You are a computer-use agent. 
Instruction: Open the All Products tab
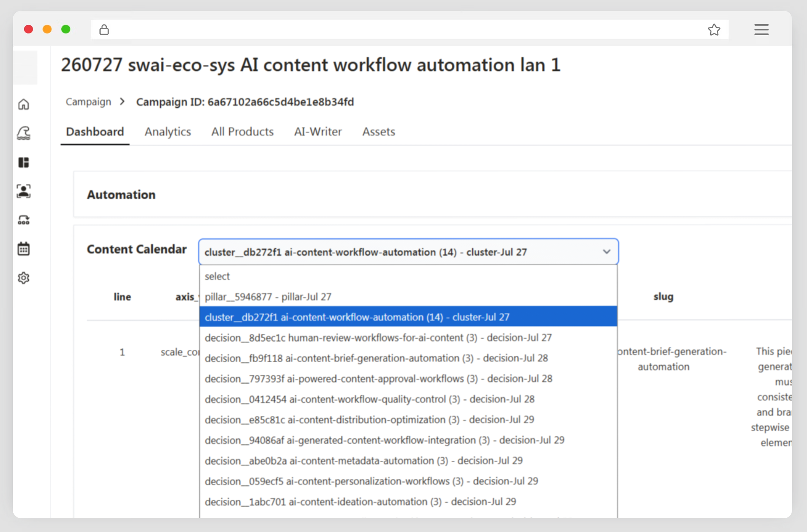(x=242, y=132)
